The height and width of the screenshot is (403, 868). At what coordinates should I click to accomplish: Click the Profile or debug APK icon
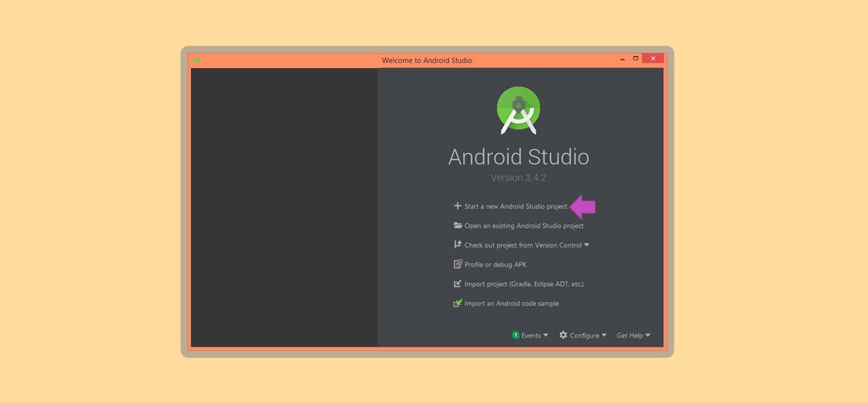coord(458,264)
